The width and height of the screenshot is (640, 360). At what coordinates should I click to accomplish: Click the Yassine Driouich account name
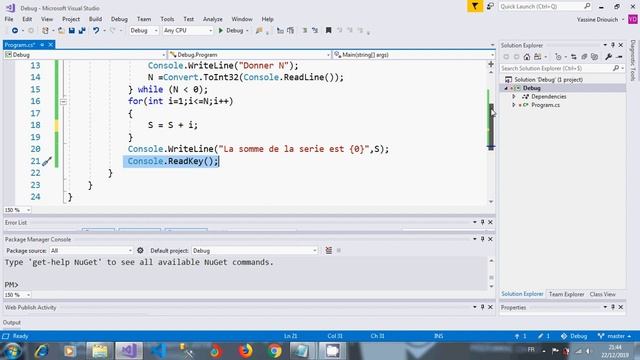(597, 20)
